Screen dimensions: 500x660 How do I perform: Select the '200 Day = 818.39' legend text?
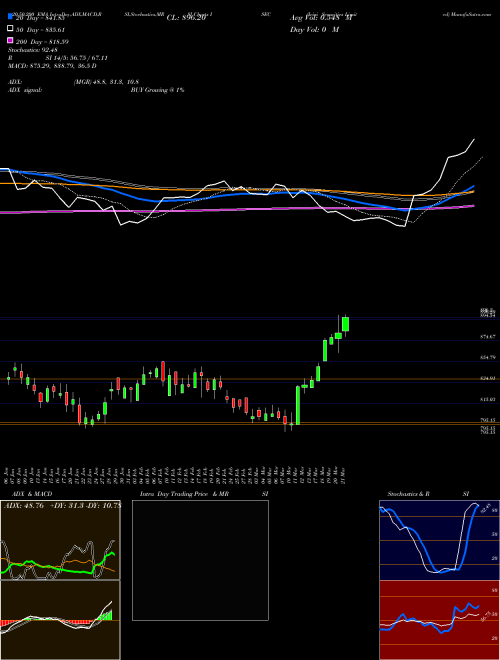43,42
